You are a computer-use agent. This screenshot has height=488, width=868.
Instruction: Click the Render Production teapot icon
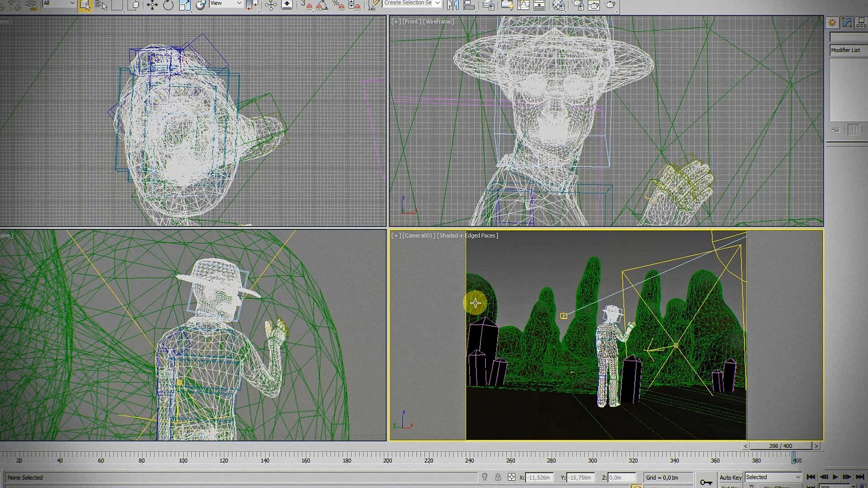(610, 5)
